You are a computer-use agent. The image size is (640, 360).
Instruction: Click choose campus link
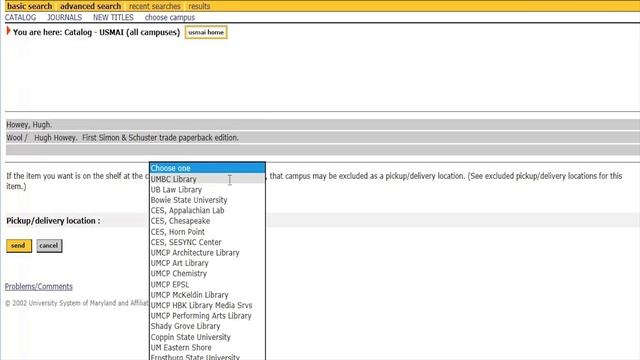[170, 18]
